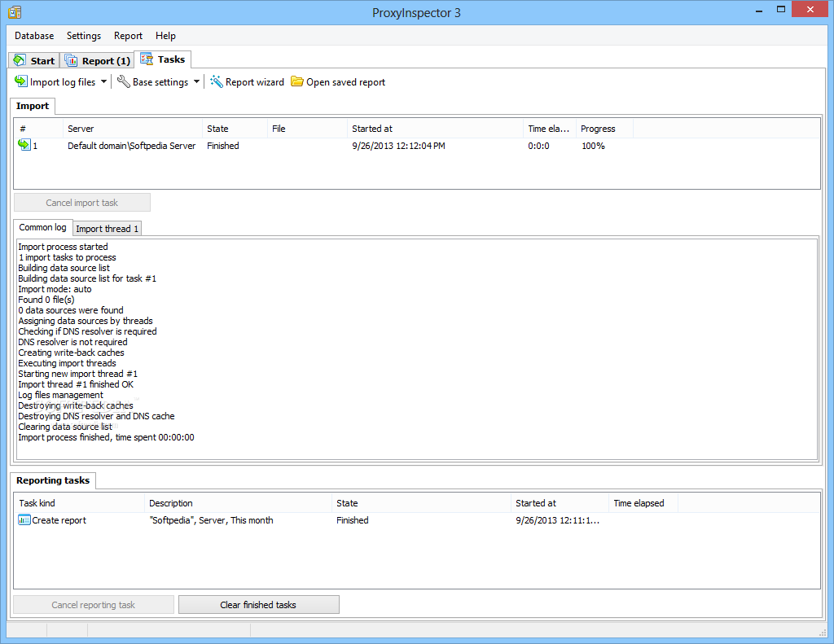Click Import log files toolbar label
The image size is (834, 644).
point(63,82)
